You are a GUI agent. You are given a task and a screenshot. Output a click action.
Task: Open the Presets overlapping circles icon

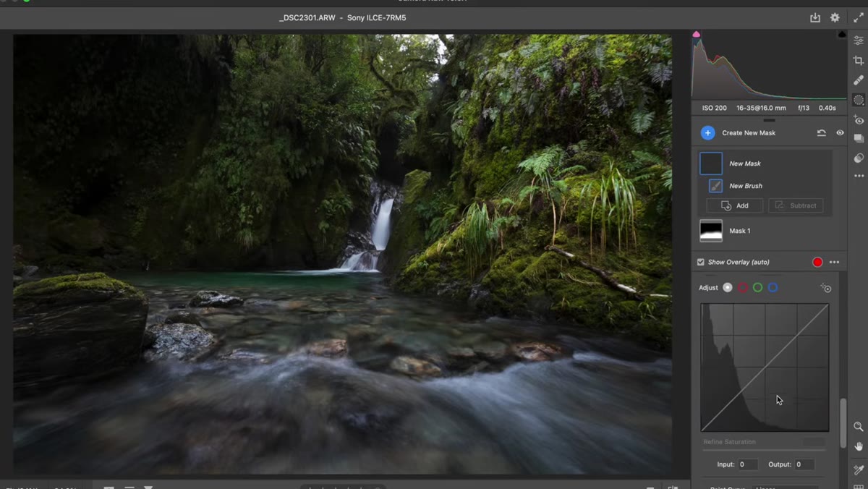(x=859, y=158)
